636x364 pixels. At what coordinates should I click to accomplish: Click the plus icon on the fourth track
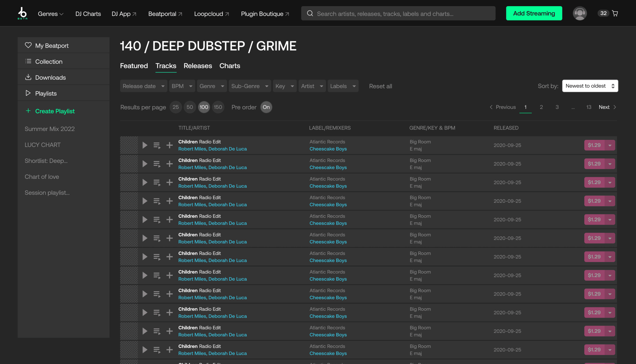coord(169,201)
